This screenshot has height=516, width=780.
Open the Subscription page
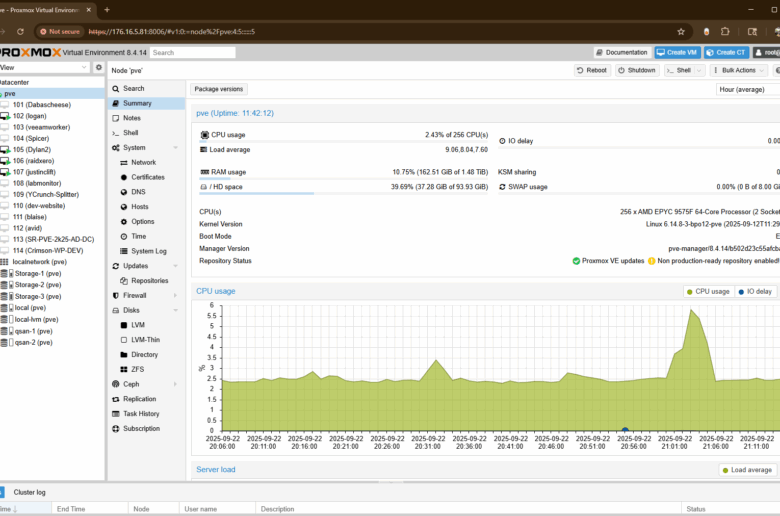(x=141, y=428)
